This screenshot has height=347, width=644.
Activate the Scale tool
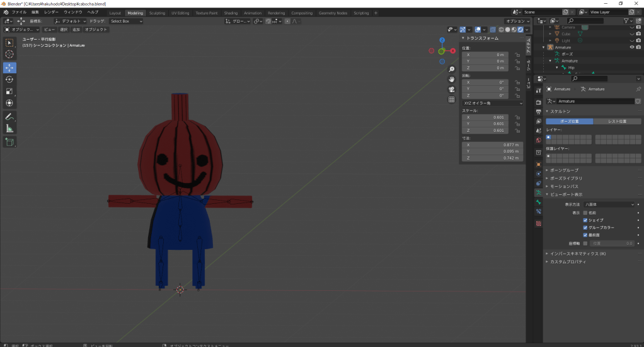(9, 91)
